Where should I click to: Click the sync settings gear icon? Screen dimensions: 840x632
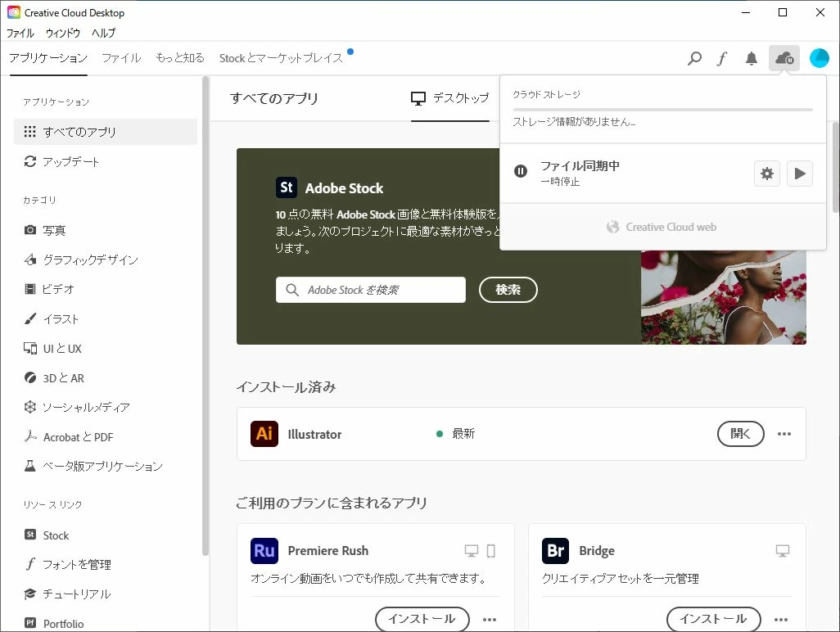click(x=767, y=174)
